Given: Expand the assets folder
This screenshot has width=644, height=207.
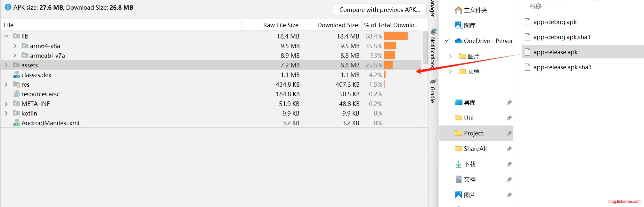Looking at the screenshot, I should point(6,65).
